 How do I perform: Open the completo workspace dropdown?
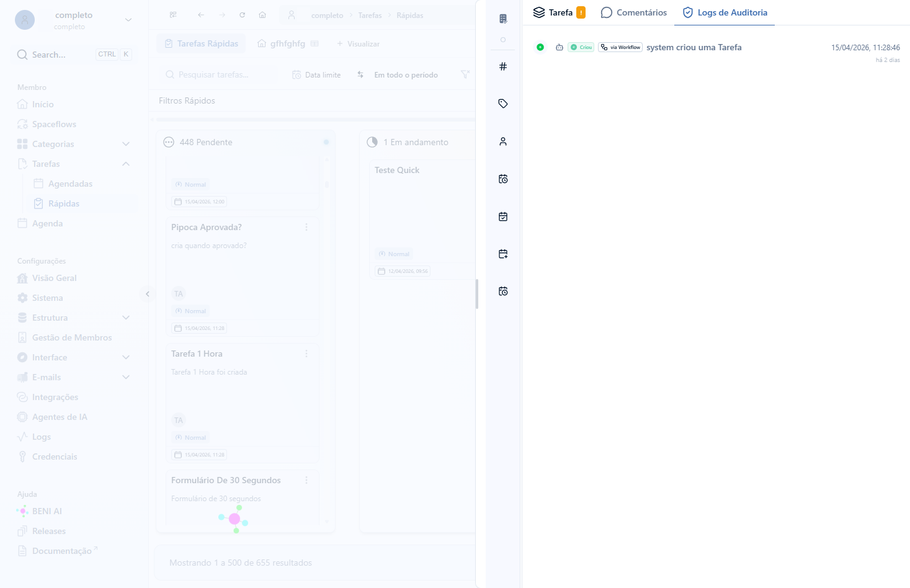[x=74, y=20]
